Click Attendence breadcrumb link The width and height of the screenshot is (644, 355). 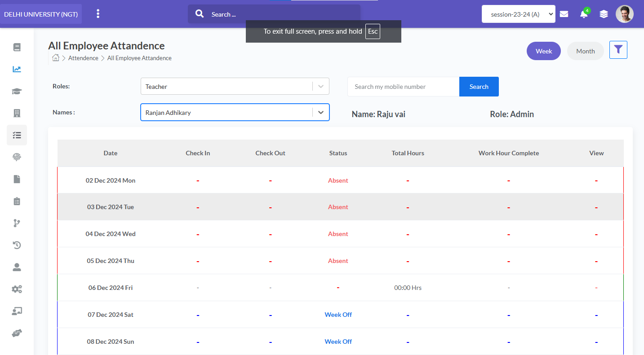coord(83,58)
